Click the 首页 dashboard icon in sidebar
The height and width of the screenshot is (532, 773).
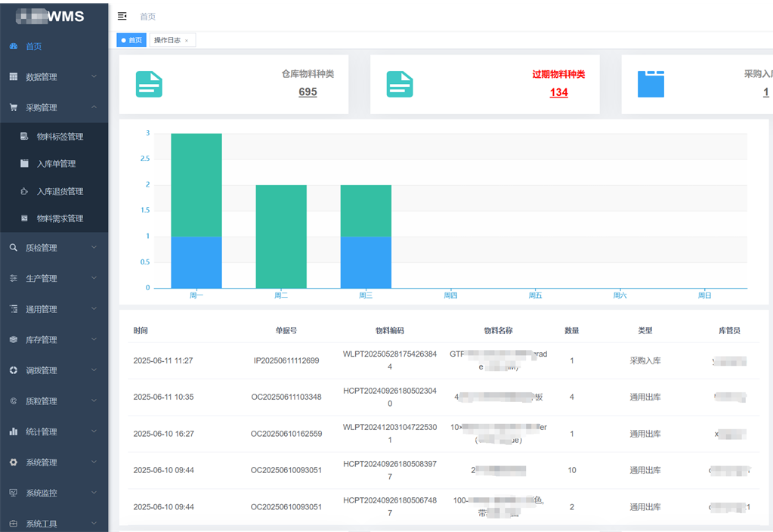(x=13, y=46)
